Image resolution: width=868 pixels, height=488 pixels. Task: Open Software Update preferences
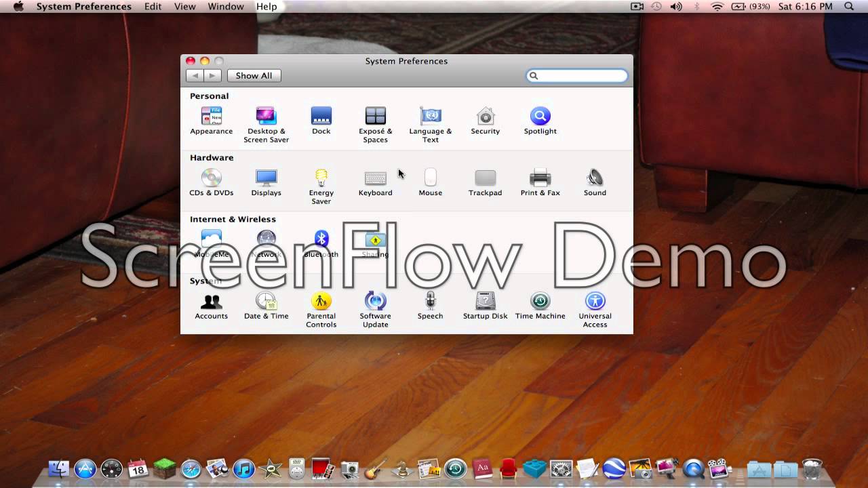(375, 310)
